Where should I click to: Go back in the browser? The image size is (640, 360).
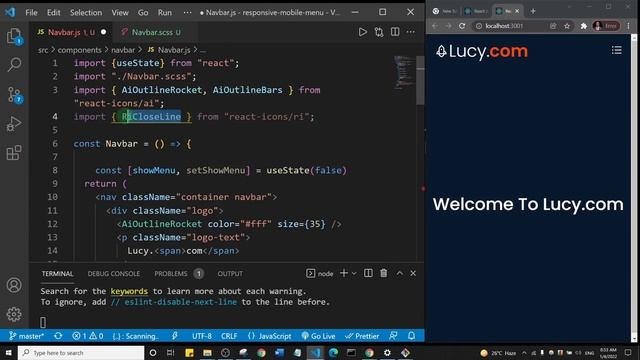tap(435, 26)
